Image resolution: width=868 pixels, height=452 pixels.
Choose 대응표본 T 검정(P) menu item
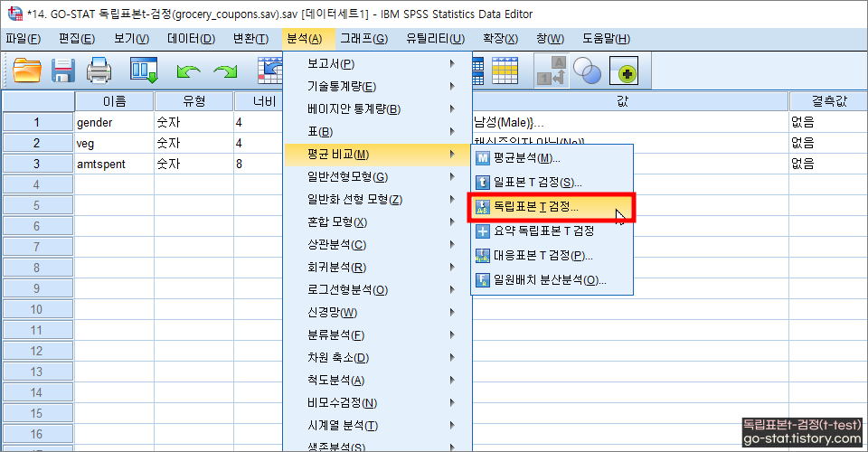(552, 256)
